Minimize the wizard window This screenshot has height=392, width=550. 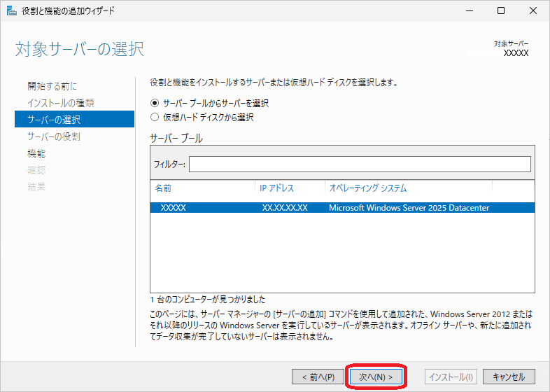pos(468,10)
